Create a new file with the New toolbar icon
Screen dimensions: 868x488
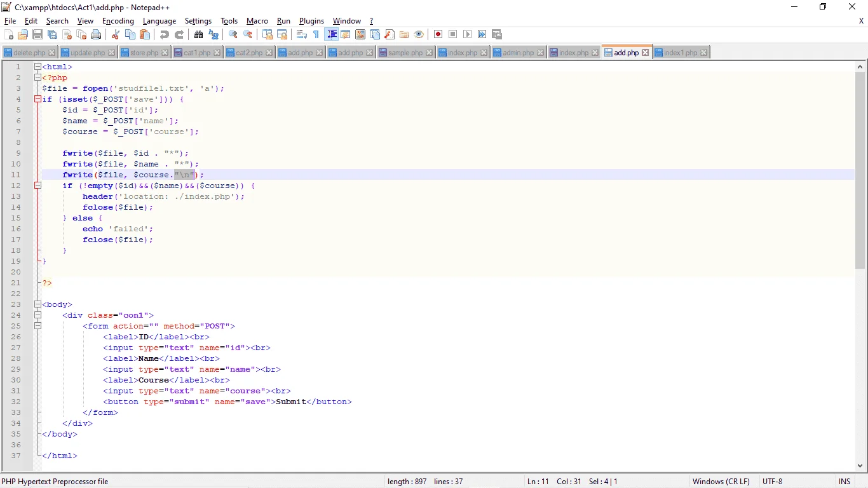(x=8, y=34)
